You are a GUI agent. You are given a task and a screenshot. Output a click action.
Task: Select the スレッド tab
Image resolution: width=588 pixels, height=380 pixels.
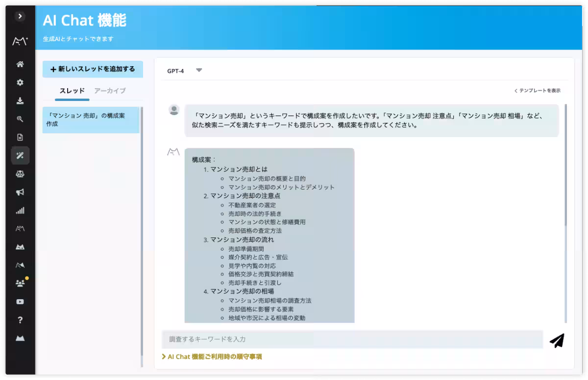(x=73, y=91)
